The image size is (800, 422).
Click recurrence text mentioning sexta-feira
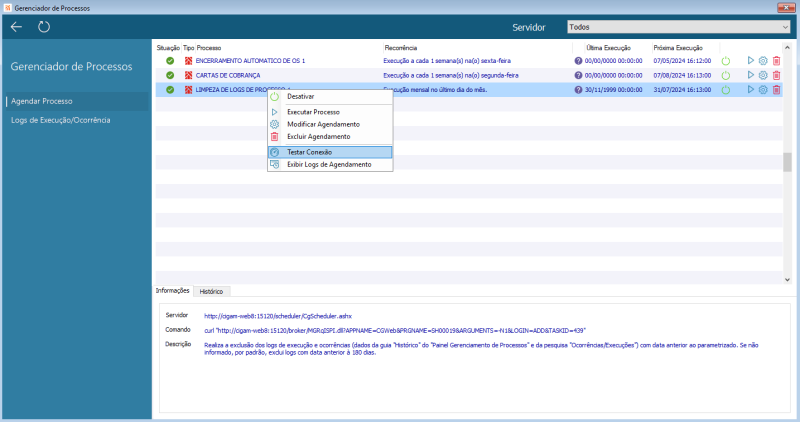(x=447, y=61)
